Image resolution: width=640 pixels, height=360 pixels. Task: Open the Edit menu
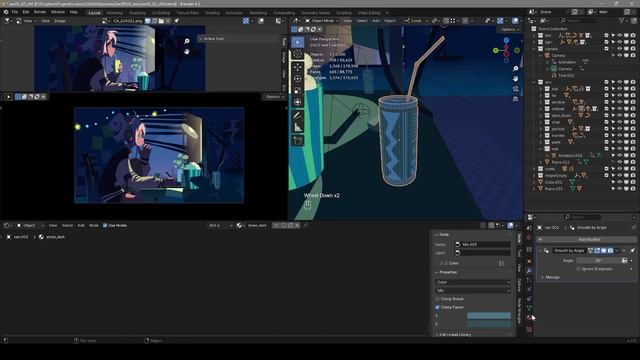click(x=26, y=12)
